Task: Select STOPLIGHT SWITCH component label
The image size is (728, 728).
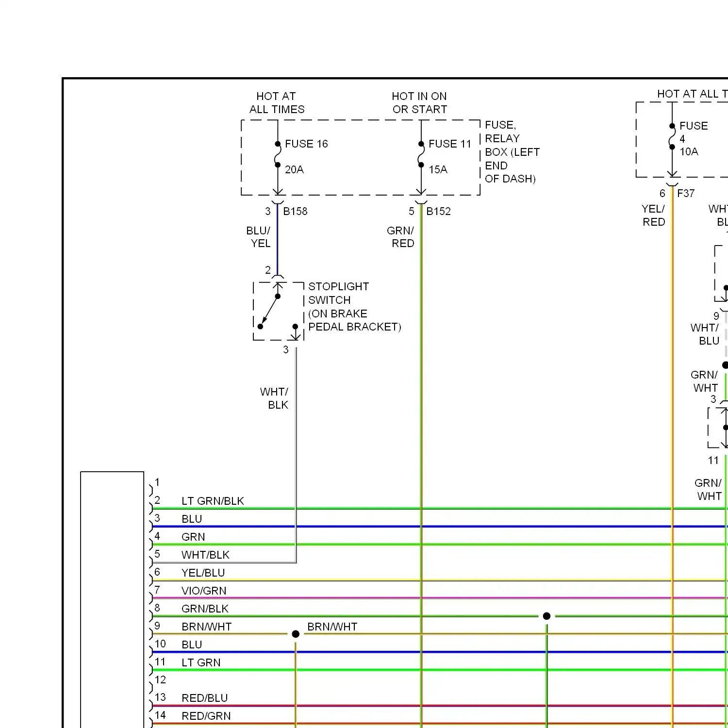Action: pyautogui.click(x=355, y=307)
